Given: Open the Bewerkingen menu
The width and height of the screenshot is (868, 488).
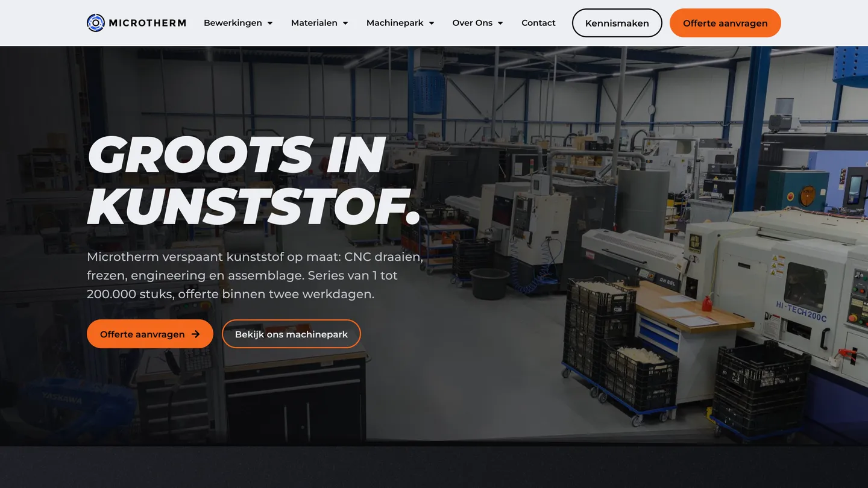Looking at the screenshot, I should [x=233, y=23].
